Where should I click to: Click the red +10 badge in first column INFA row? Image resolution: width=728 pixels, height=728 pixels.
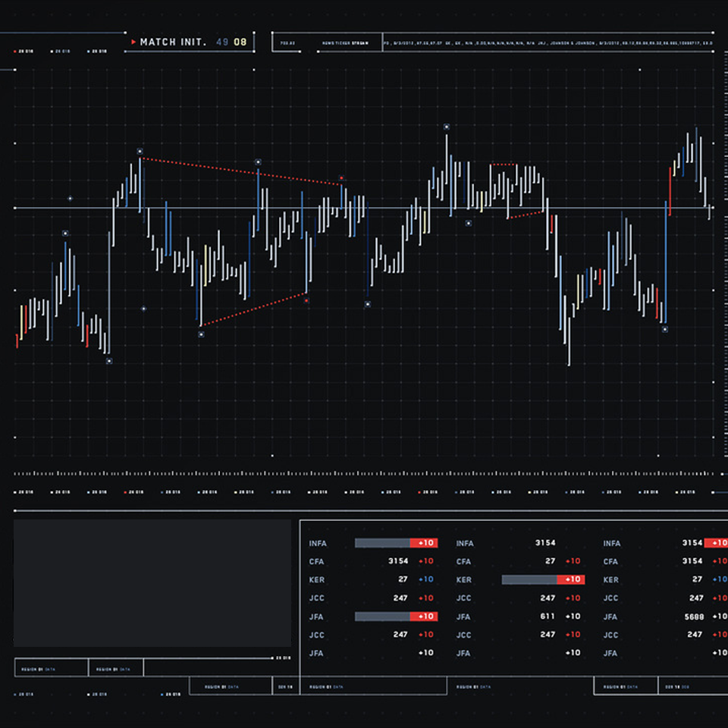(x=424, y=543)
